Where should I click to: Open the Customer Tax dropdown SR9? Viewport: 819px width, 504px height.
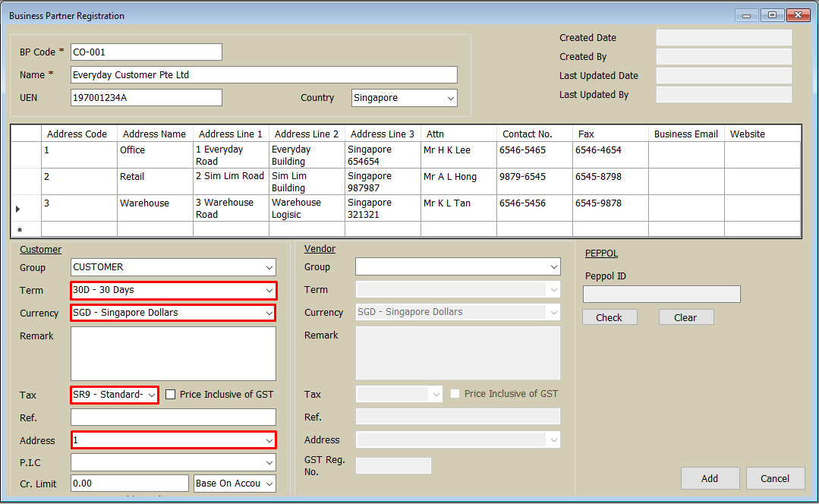[115, 395]
